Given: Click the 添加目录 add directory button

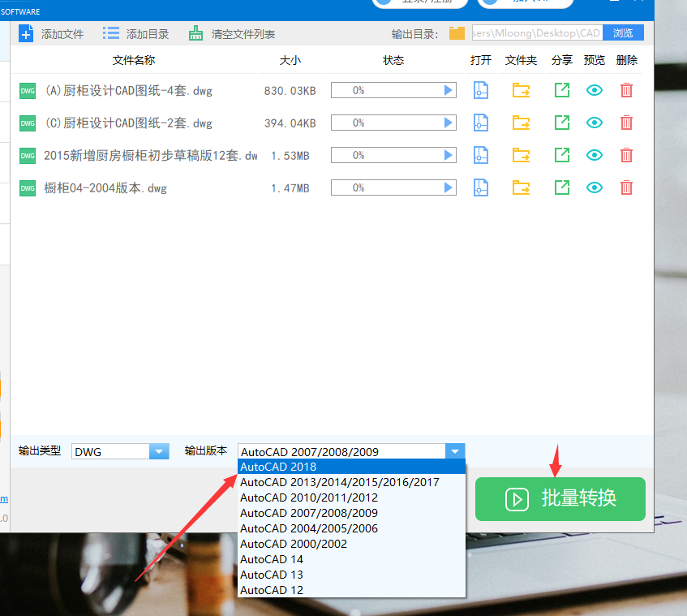Looking at the screenshot, I should pos(135,34).
